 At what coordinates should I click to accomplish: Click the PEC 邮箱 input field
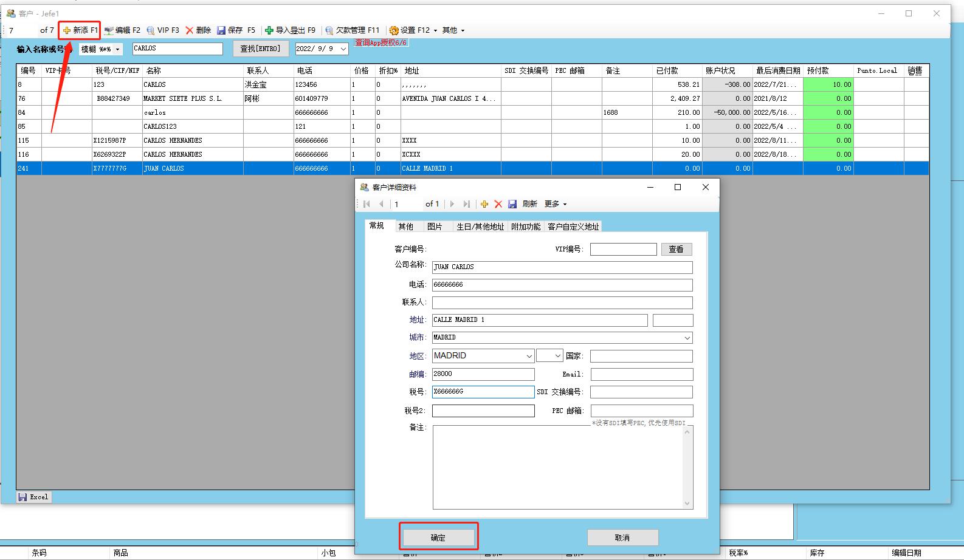641,411
